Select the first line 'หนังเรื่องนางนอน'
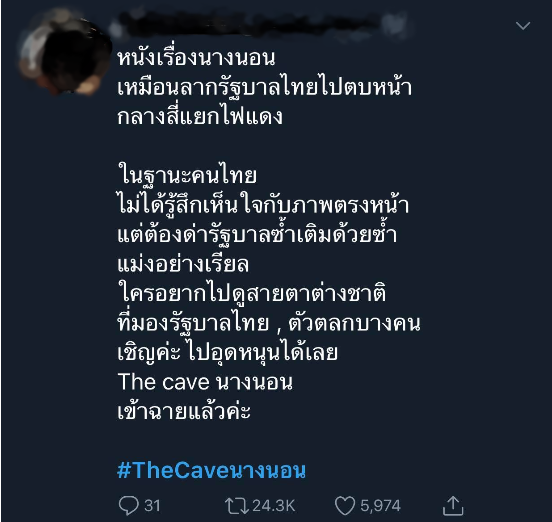The image size is (552, 522). [x=196, y=58]
